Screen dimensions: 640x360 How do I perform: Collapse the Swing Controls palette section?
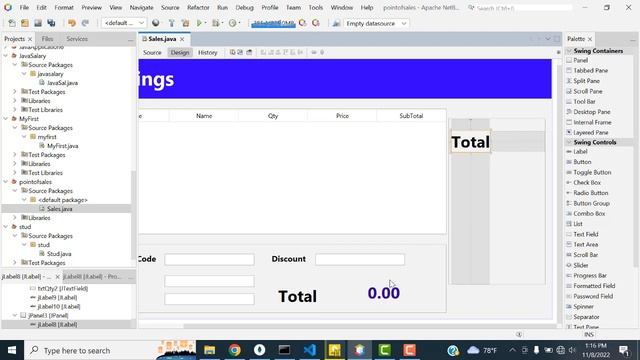pos(569,142)
